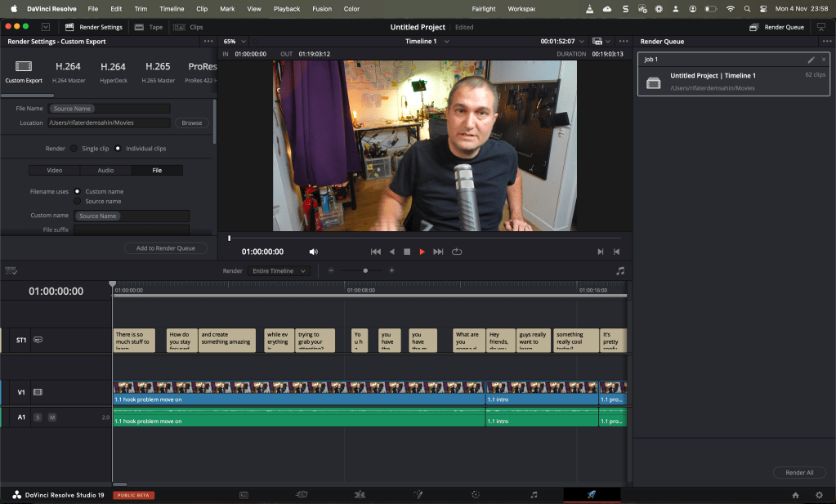The image size is (836, 504).
Task: Open timeline view options icon
Action: 11,271
